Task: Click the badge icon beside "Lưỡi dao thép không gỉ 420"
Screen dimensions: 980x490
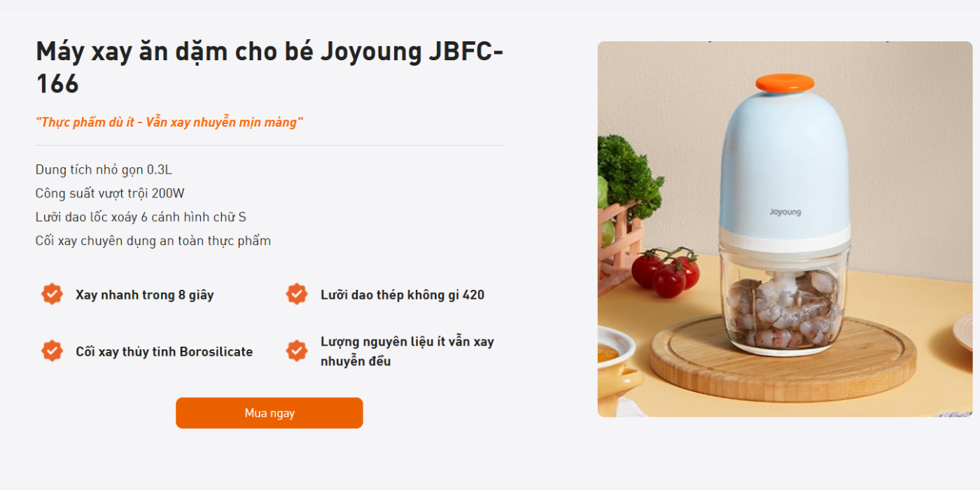Action: click(x=297, y=294)
